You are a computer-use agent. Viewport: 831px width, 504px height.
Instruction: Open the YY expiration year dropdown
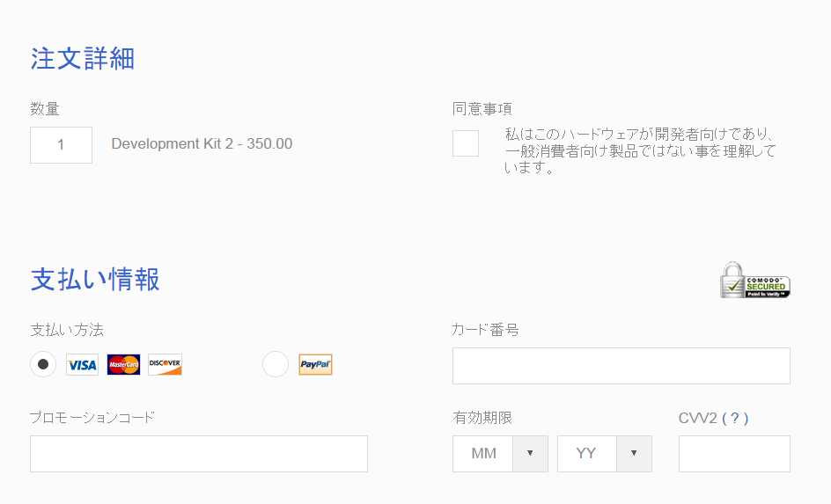(605, 454)
